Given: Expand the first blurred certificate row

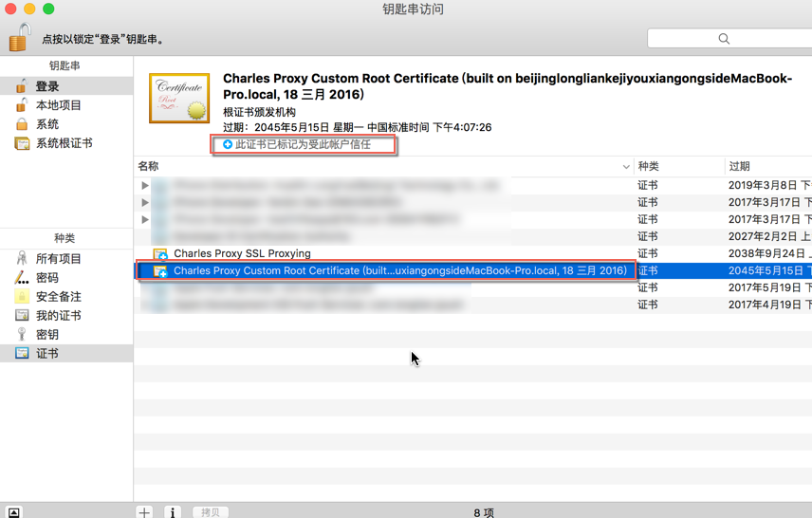Looking at the screenshot, I should click(145, 185).
